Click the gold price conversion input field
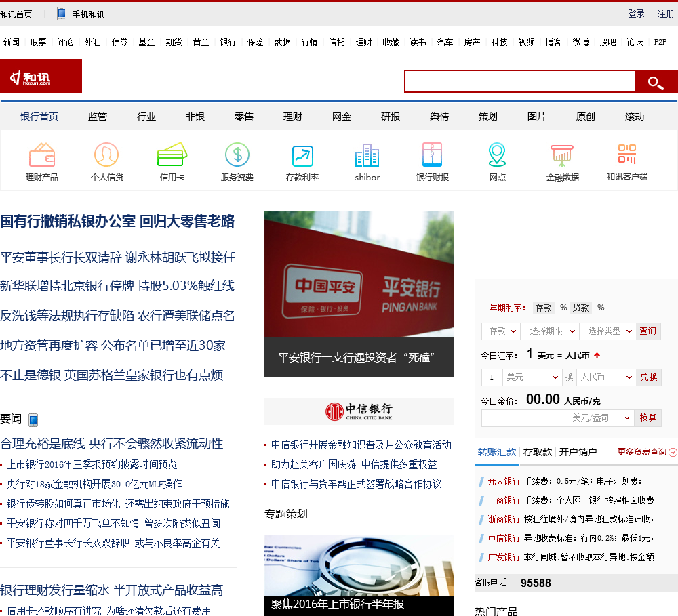This screenshot has width=678, height=616. click(518, 418)
